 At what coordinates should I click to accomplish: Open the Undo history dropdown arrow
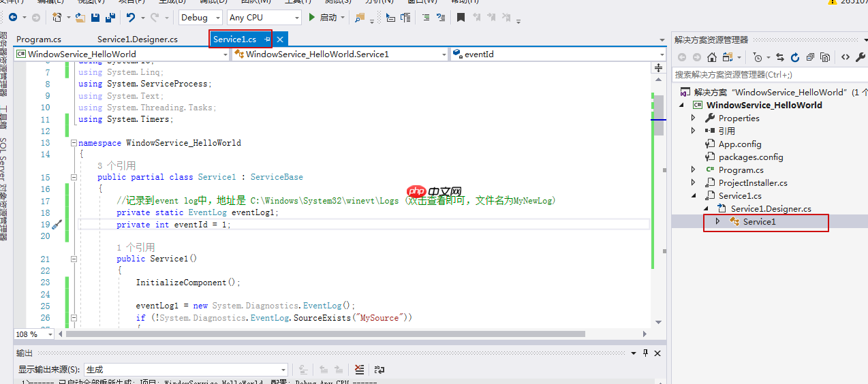click(x=142, y=18)
